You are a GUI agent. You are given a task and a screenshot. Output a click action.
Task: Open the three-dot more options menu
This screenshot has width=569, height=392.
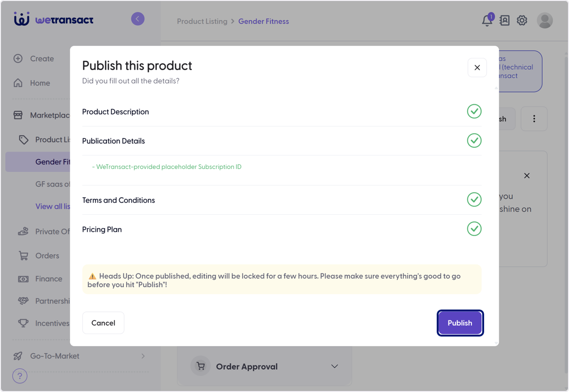[534, 119]
